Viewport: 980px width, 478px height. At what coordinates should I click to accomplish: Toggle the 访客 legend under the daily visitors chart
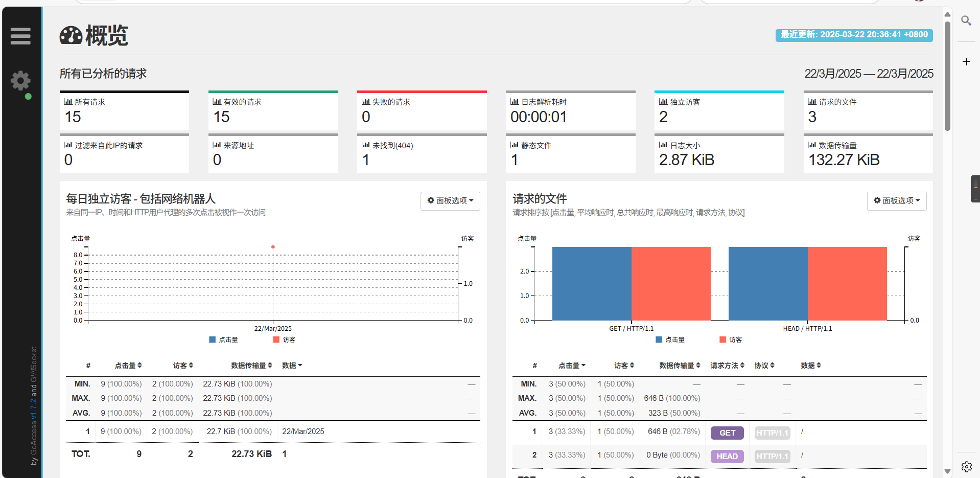click(285, 339)
